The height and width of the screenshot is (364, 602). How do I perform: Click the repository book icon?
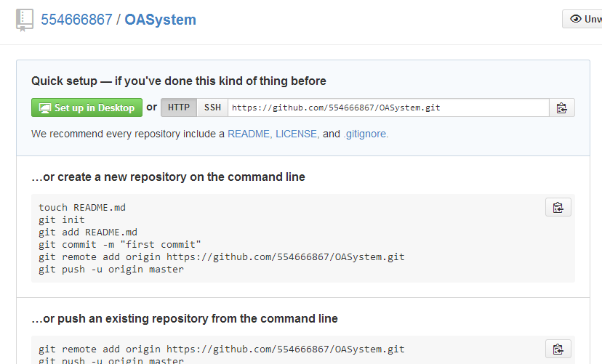point(25,20)
